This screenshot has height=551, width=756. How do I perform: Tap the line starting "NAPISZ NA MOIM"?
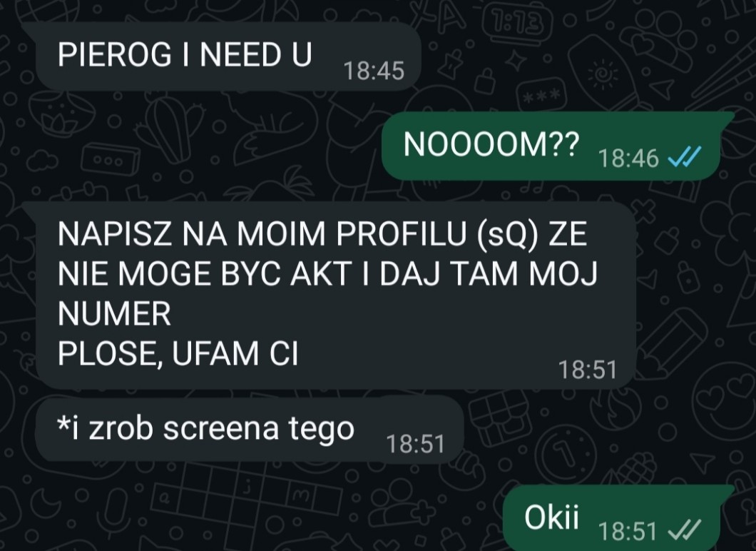click(x=322, y=235)
